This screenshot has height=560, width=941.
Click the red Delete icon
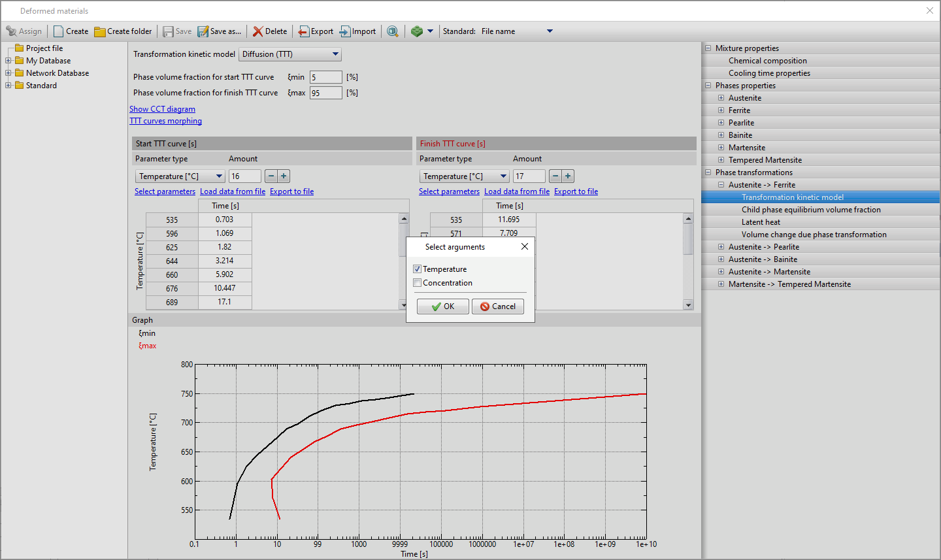pos(258,31)
